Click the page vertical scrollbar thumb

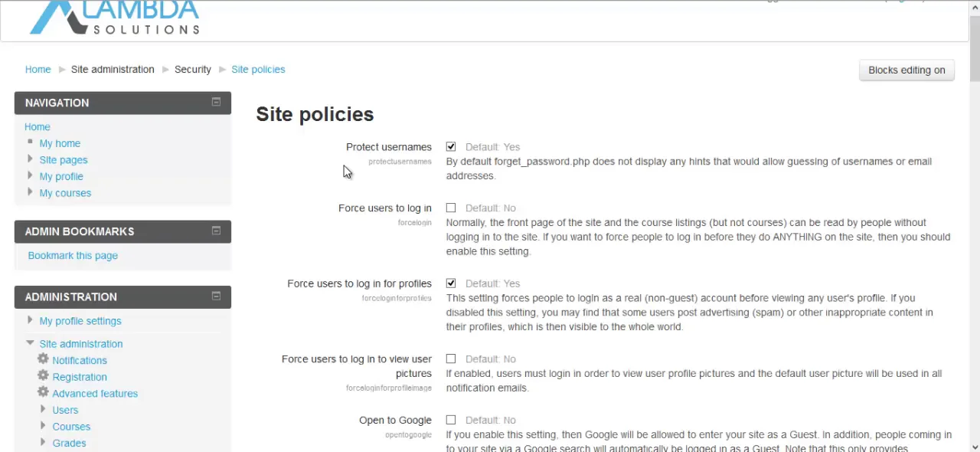tap(974, 47)
